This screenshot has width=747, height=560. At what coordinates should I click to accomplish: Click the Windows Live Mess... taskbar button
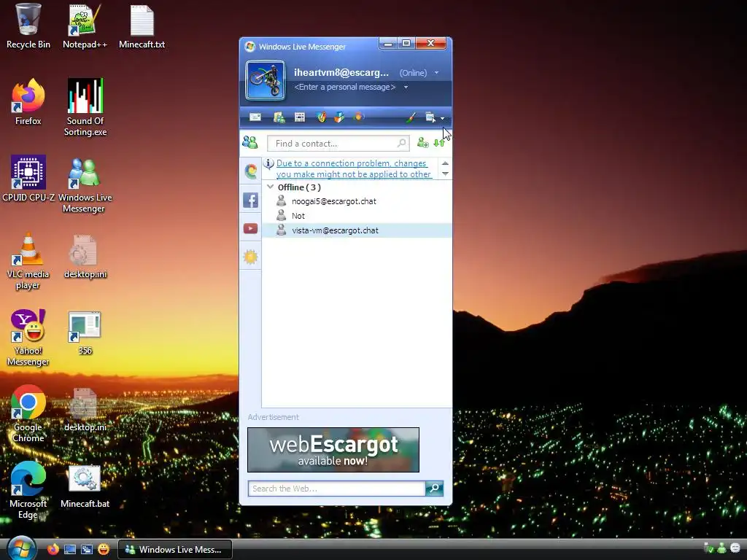coord(175,550)
